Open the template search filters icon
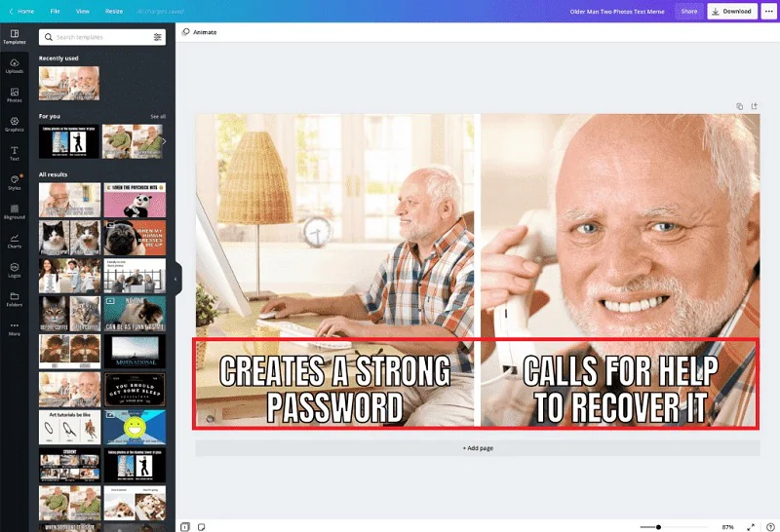 [x=157, y=37]
